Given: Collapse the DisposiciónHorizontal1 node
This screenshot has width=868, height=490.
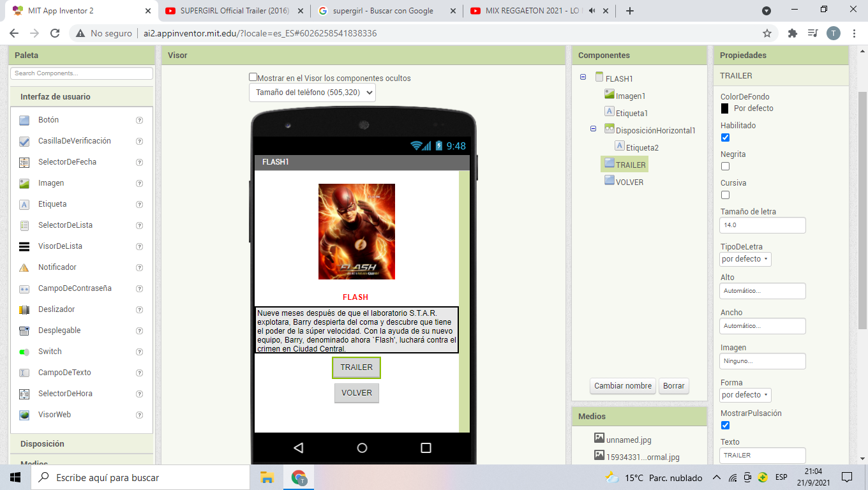Looking at the screenshot, I should 594,129.
